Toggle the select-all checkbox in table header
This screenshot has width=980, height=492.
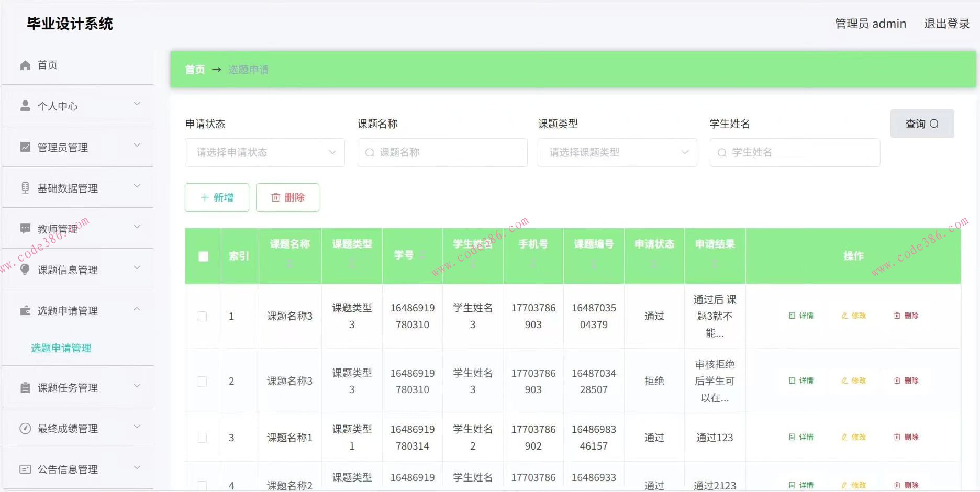click(203, 256)
